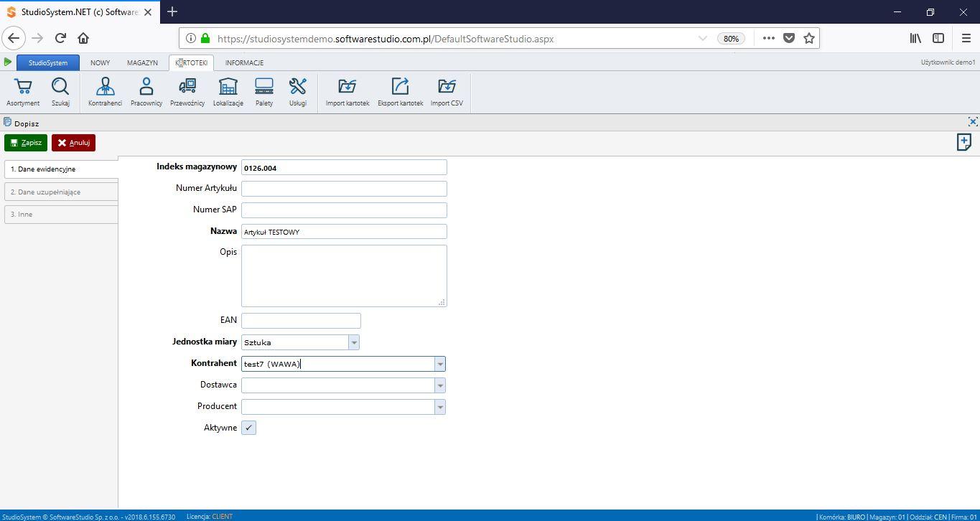Switch to the KARTOTEKI ribbon tab

pyautogui.click(x=191, y=62)
